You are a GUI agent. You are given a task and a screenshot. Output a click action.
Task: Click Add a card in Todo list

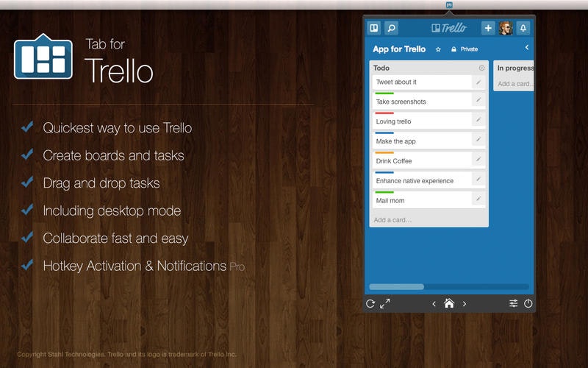pyautogui.click(x=392, y=220)
